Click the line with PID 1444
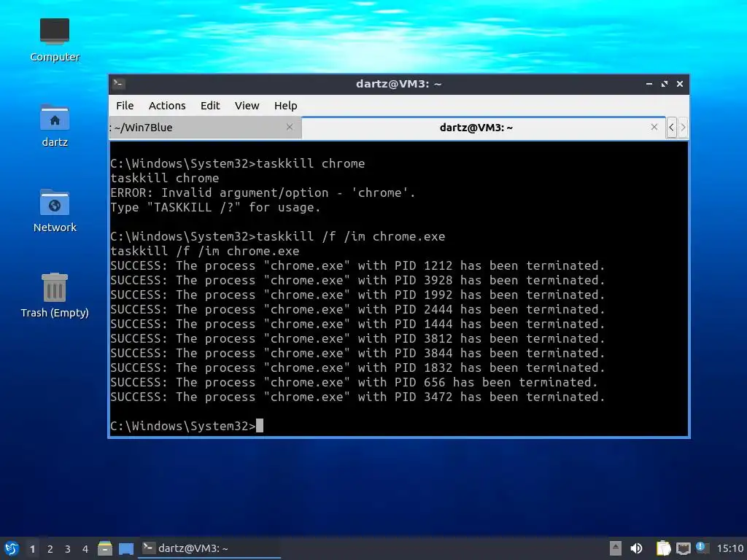 coord(357,324)
